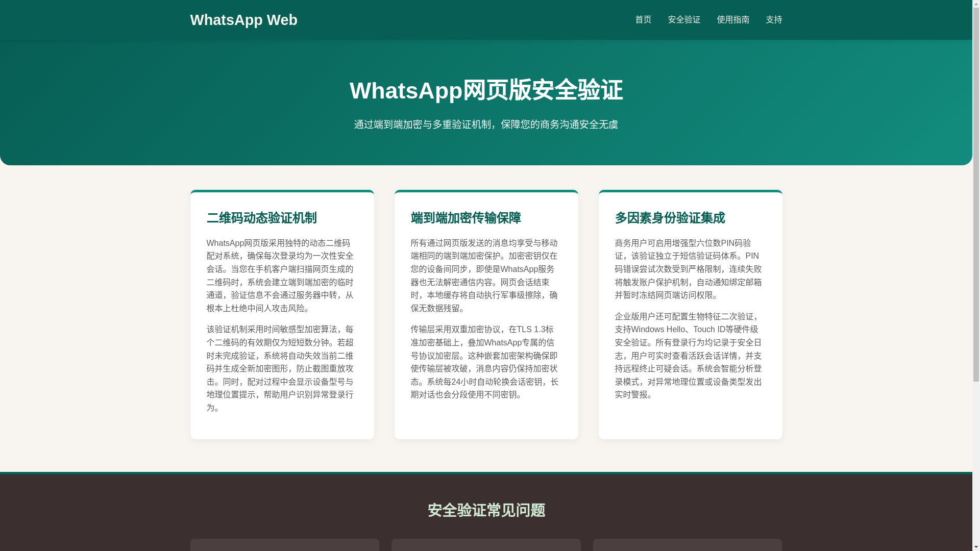
Task: Click the 安全验证常见问题 section heading
Action: pos(486,510)
